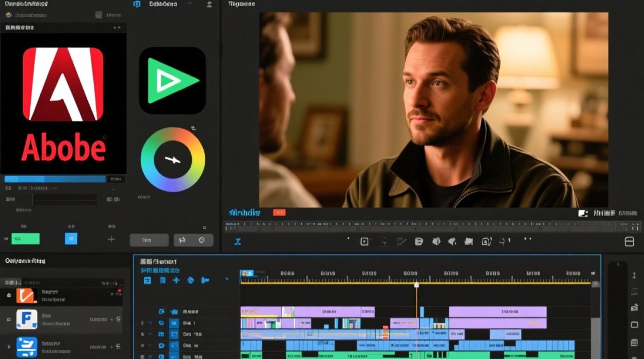Click the white icon below the preview's right corner
The image size is (644, 359).
[x=583, y=213]
